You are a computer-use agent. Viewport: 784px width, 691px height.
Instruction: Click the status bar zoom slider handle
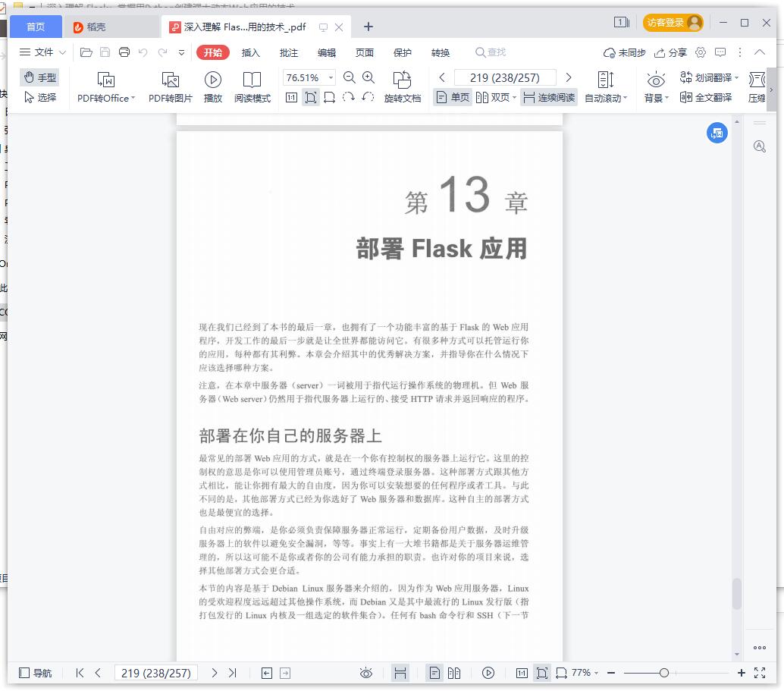coord(664,673)
